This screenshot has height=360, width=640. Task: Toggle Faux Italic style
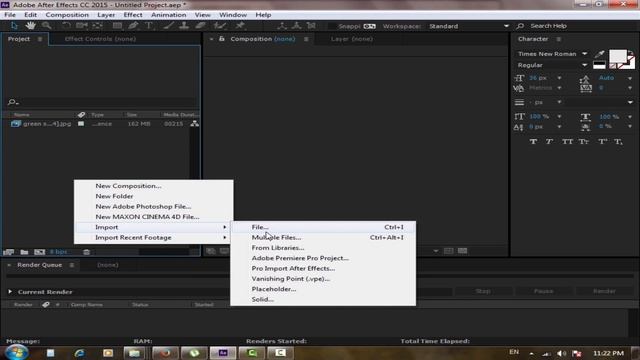pos(549,142)
